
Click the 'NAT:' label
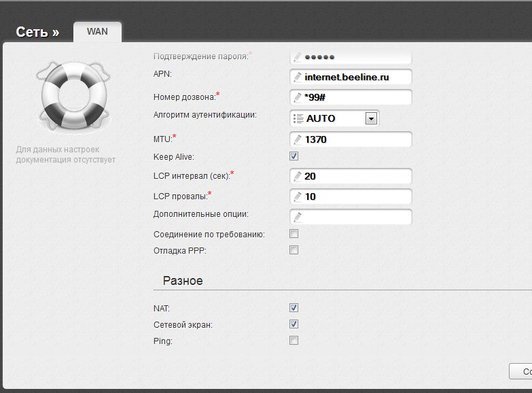click(162, 309)
